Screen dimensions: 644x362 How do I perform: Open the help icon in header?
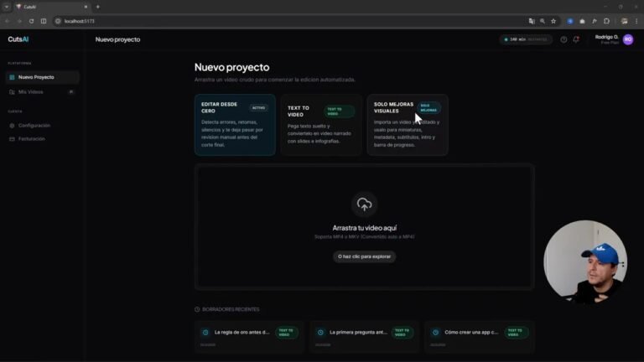[x=563, y=39]
